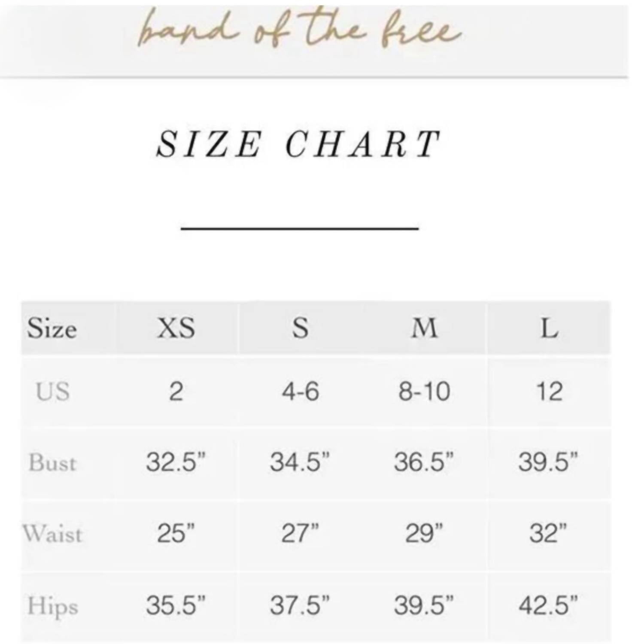This screenshot has width=644, height=644.
Task: Click the XS hips 35.5" value
Action: pos(176,605)
